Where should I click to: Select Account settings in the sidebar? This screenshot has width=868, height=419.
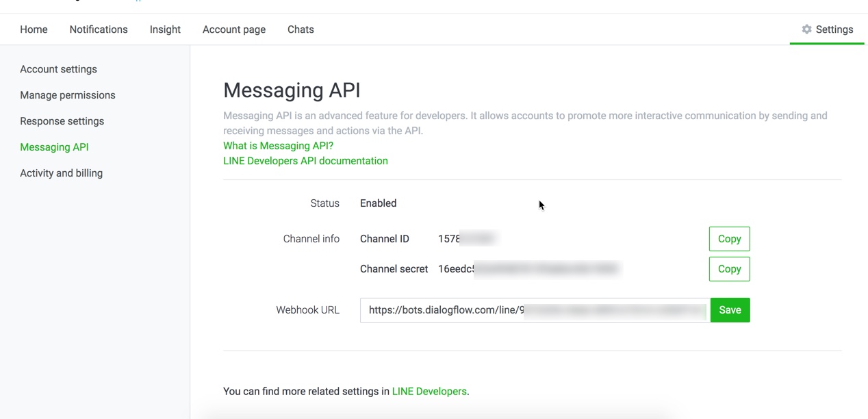coord(58,69)
